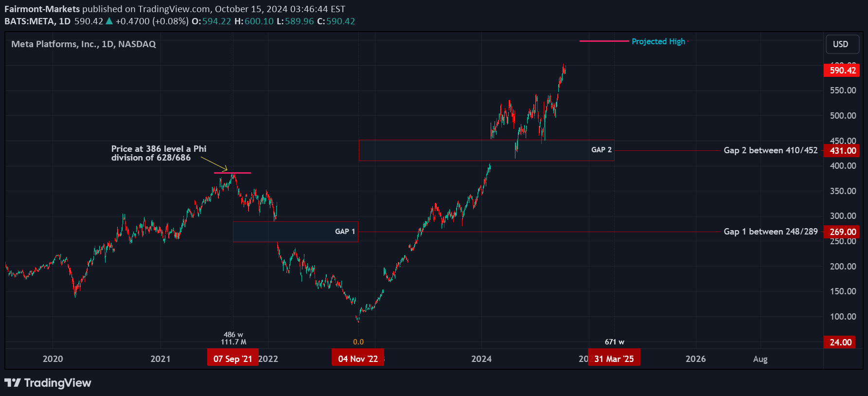Click the 150.00 price axis label
868x396 pixels.
(x=843, y=291)
